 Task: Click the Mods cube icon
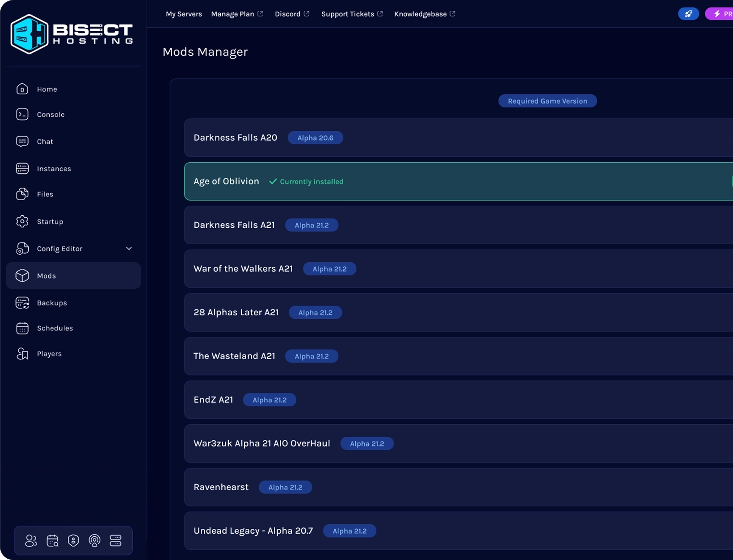coord(22,276)
